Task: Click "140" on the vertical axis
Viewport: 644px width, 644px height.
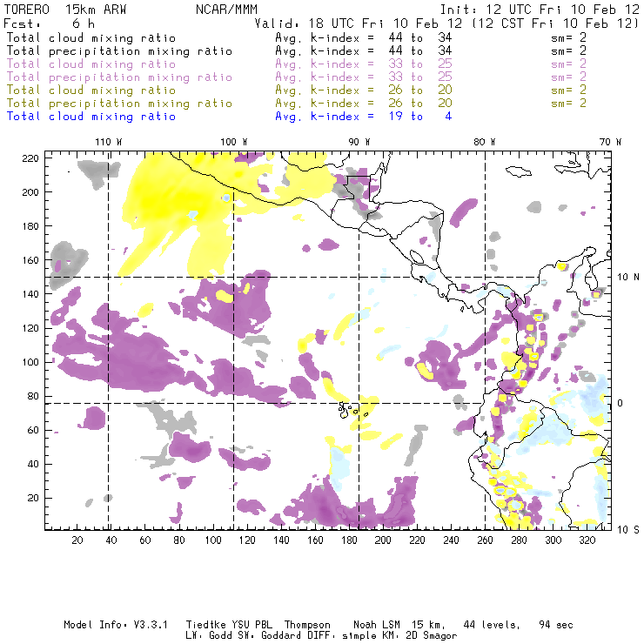Action: [30, 294]
